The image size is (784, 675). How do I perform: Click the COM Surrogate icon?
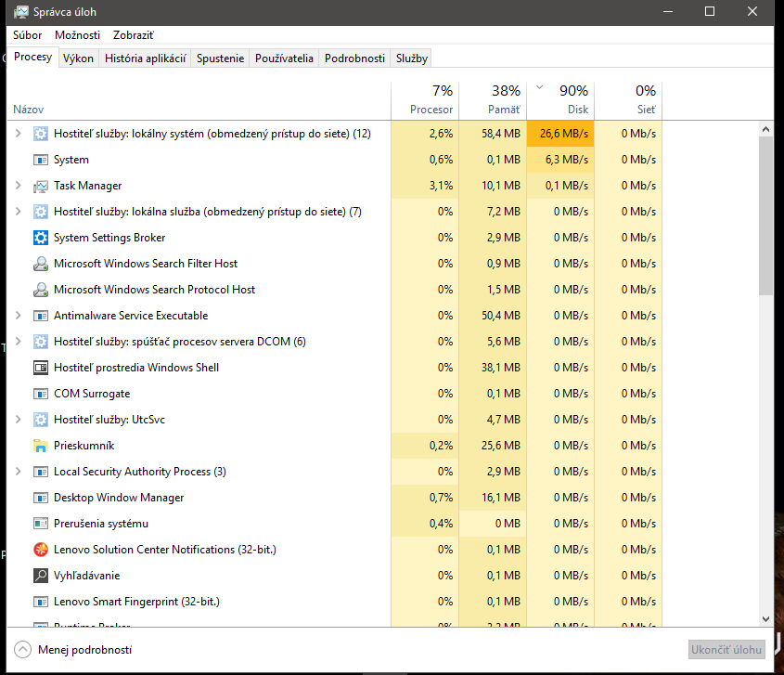[x=41, y=394]
